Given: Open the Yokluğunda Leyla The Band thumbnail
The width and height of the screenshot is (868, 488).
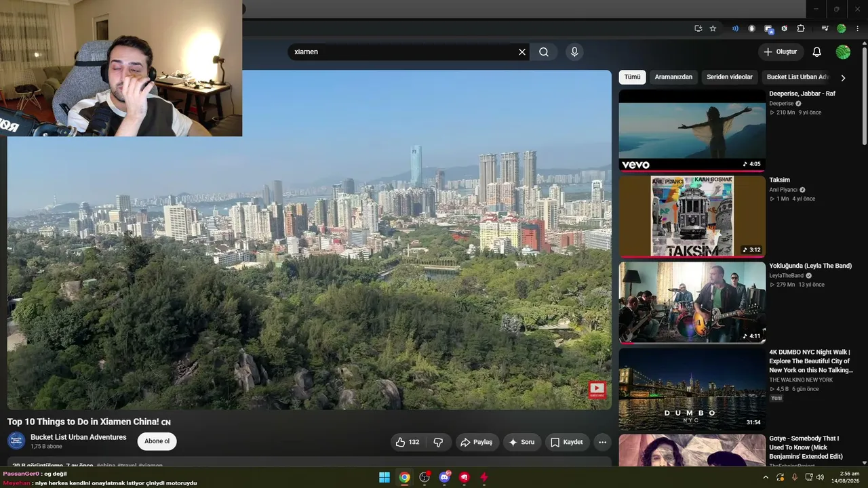Looking at the screenshot, I should [692, 303].
